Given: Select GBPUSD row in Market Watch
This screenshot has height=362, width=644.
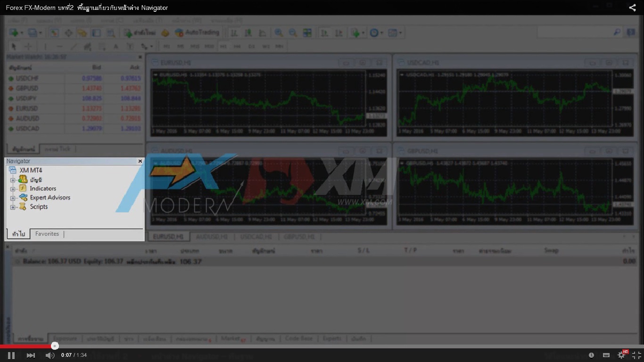Looking at the screenshot, I should [x=74, y=88].
